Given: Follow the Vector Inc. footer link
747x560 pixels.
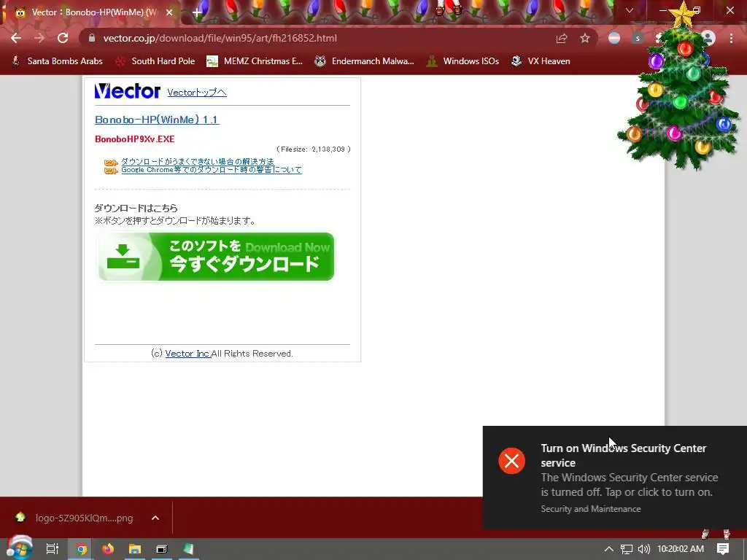Looking at the screenshot, I should coord(188,354).
